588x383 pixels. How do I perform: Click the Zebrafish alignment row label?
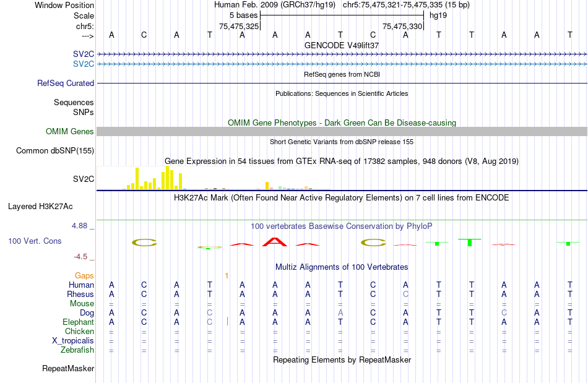[x=77, y=350]
